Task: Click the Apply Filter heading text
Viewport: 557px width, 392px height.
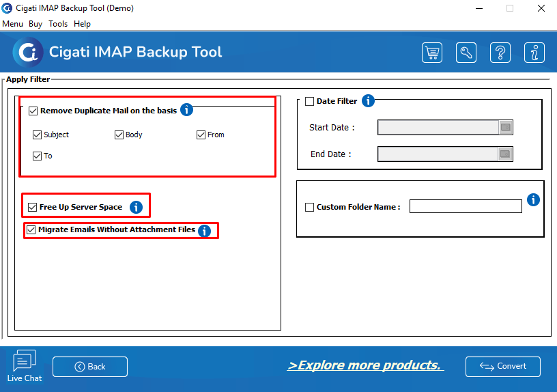Action: click(x=28, y=79)
